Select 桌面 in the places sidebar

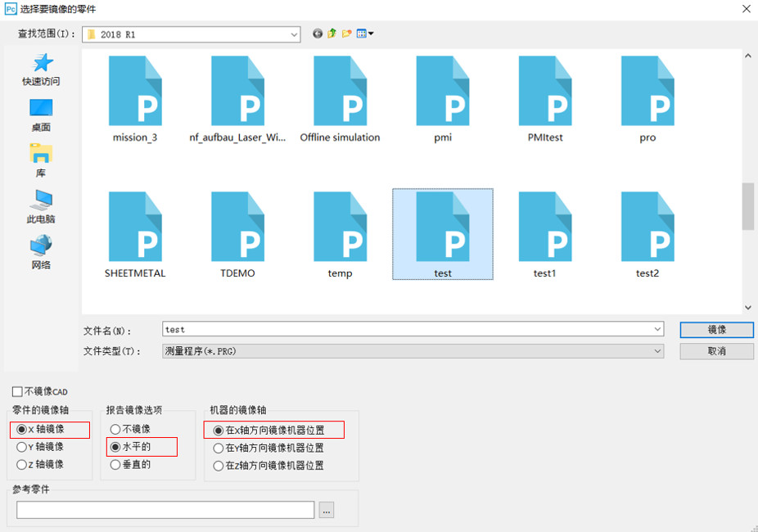click(x=41, y=115)
